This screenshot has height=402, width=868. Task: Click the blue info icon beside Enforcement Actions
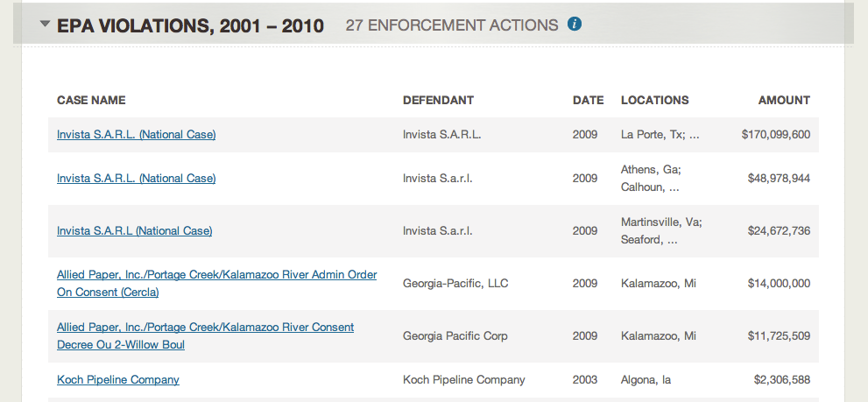pos(575,25)
